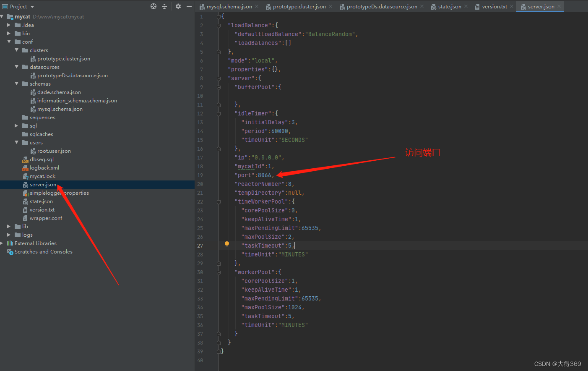This screenshot has width=588, height=371.
Task: Select prototypeDs.datasource.json in the tree
Action: (73, 76)
